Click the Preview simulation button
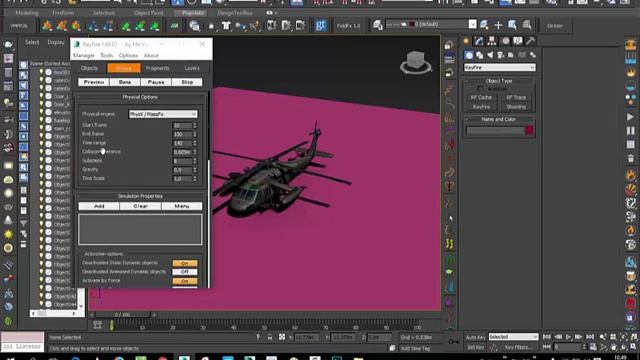 tap(94, 82)
